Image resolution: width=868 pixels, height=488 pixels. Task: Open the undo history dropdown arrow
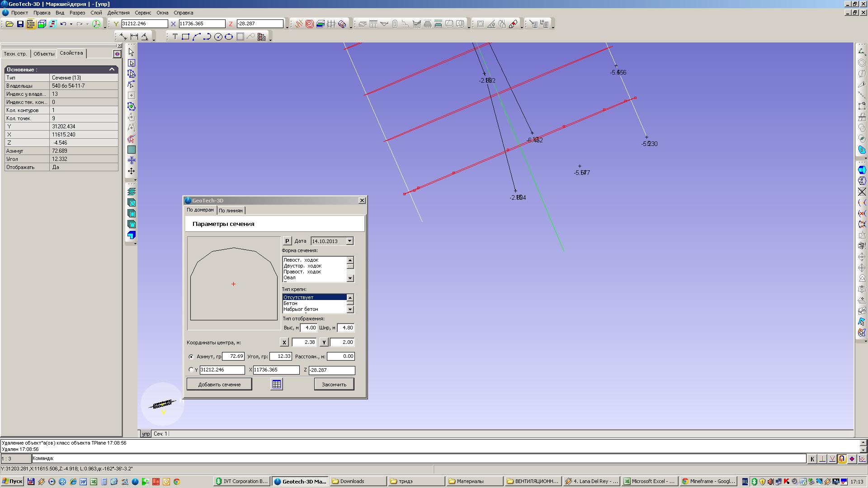point(71,24)
